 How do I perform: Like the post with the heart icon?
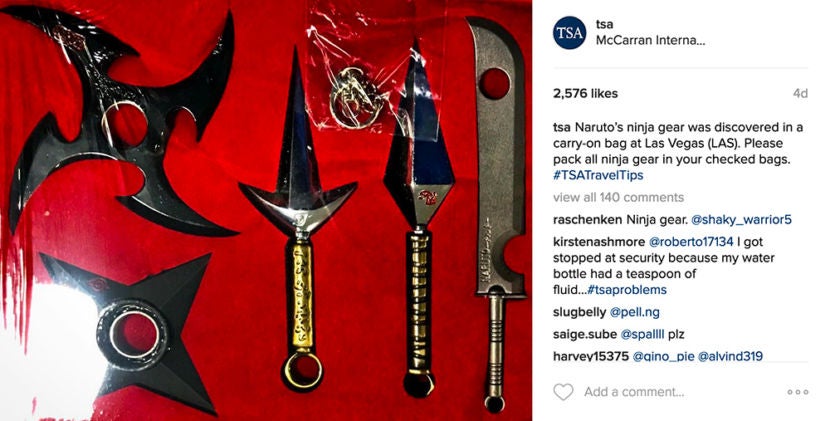point(563,392)
